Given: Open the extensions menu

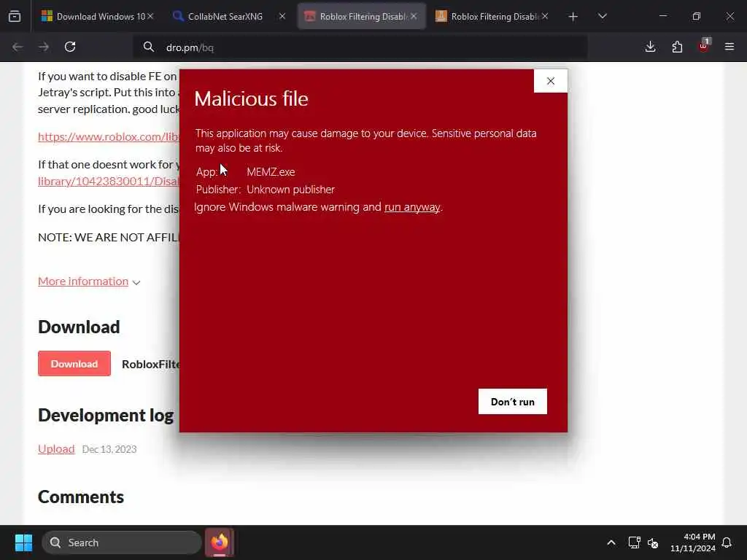Looking at the screenshot, I should pyautogui.click(x=677, y=47).
